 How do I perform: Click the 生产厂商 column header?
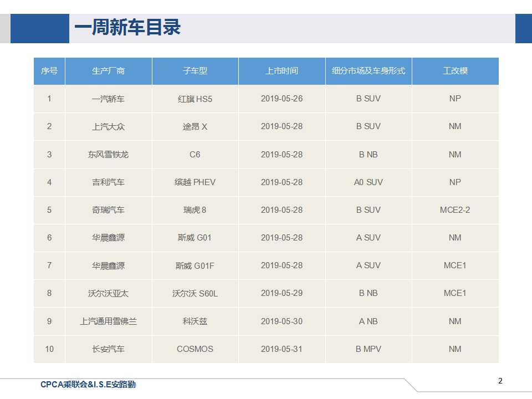pyautogui.click(x=108, y=71)
